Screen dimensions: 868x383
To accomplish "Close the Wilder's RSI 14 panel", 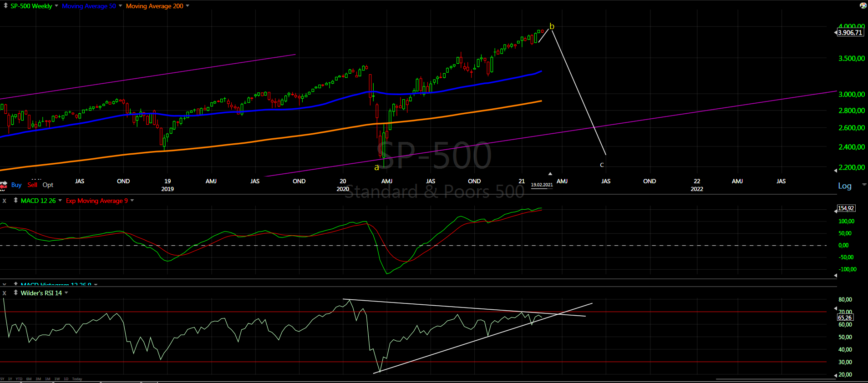I will pos(5,293).
